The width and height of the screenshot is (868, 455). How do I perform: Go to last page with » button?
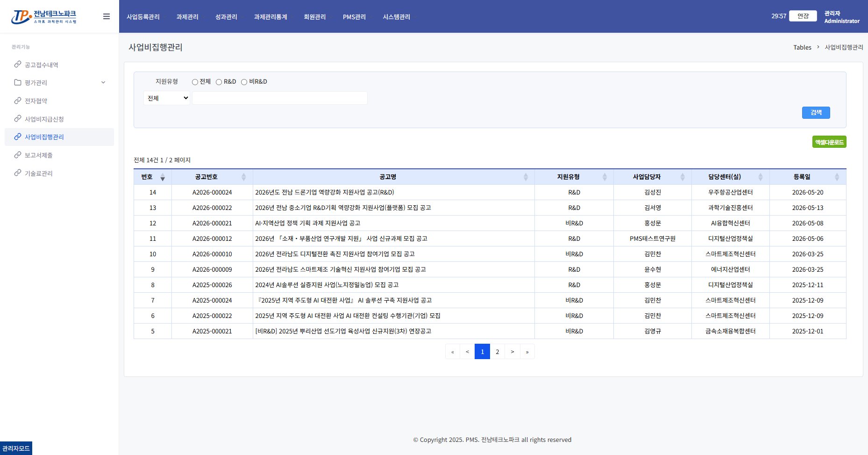click(x=527, y=352)
